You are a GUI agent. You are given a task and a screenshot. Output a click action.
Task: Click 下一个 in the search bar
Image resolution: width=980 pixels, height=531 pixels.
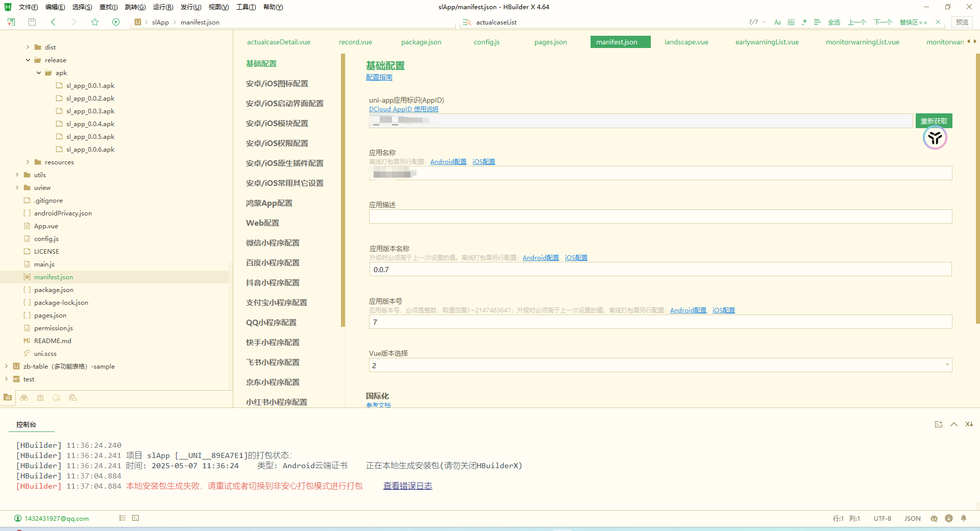(x=883, y=22)
